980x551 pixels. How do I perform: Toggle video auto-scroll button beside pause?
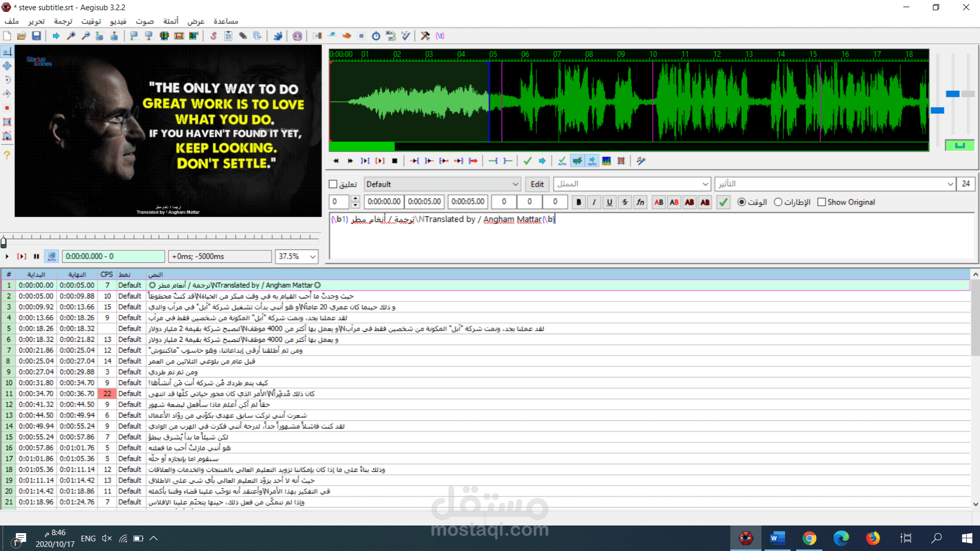pyautogui.click(x=52, y=256)
